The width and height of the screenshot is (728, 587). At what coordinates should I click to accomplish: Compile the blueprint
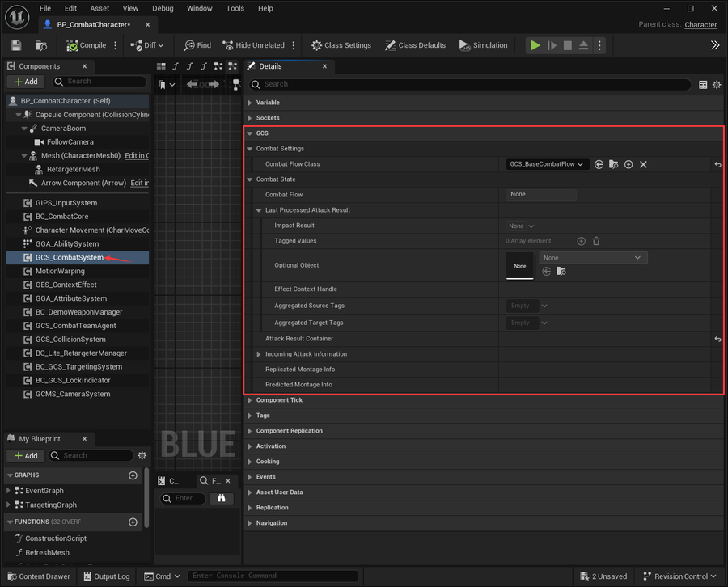pyautogui.click(x=87, y=45)
